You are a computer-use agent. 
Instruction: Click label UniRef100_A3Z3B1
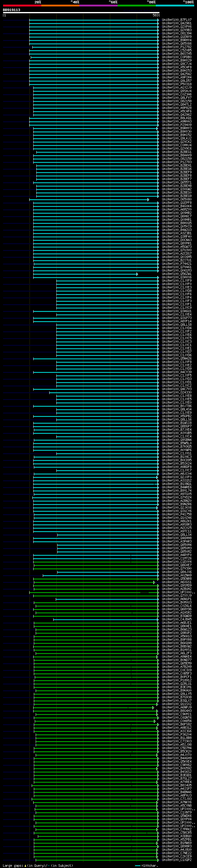[x=177, y=233]
